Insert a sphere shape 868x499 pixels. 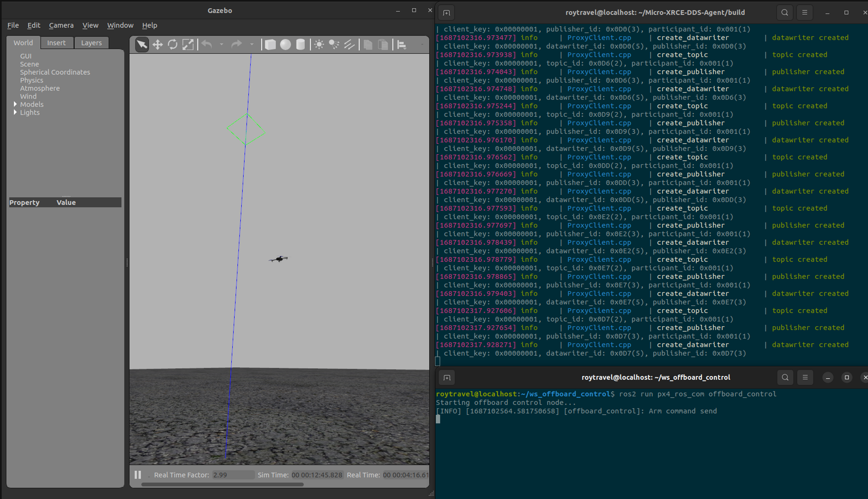pyautogui.click(x=285, y=44)
